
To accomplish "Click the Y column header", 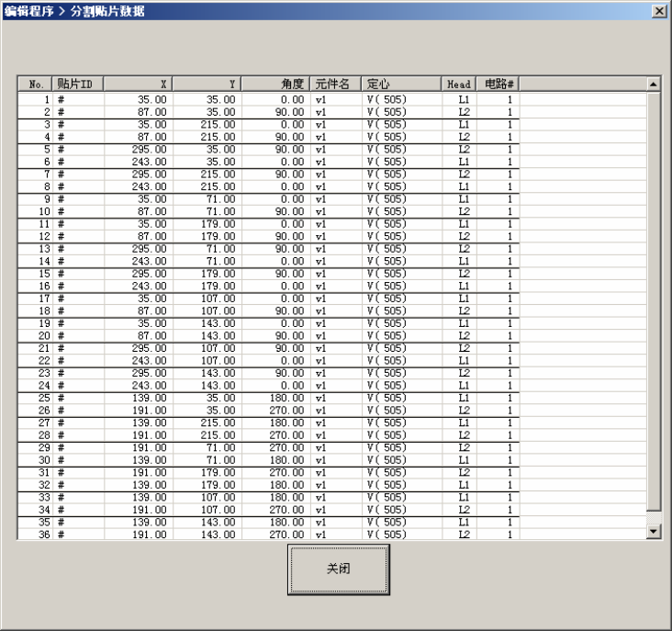I will coord(207,84).
